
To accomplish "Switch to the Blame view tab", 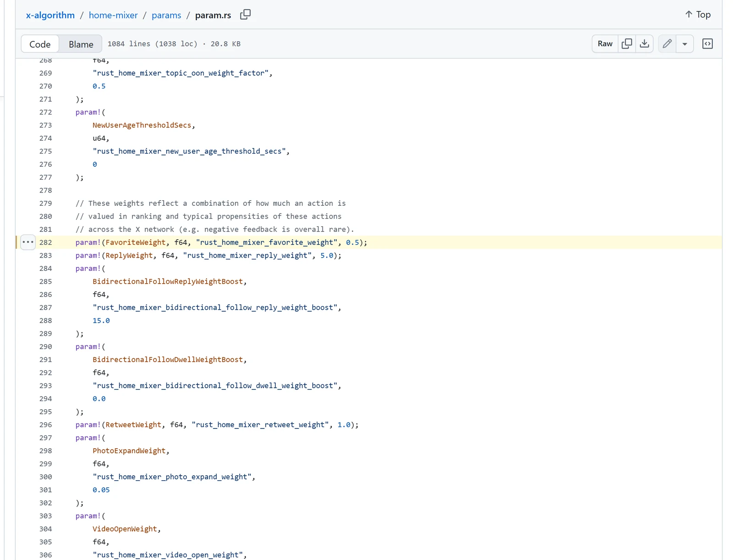I will pos(81,44).
